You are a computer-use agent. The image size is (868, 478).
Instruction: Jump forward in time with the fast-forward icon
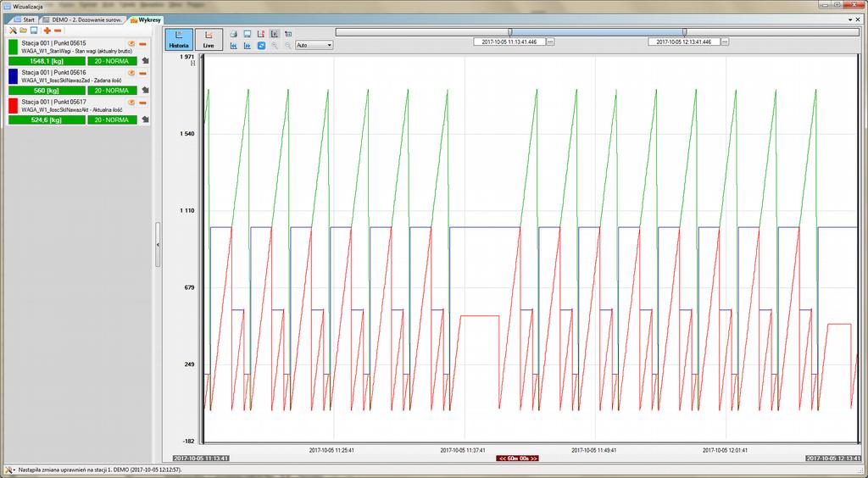pos(248,46)
